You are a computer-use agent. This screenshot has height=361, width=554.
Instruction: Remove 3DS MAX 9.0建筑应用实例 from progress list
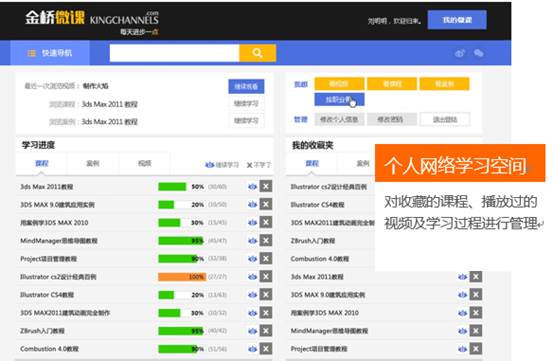(266, 204)
